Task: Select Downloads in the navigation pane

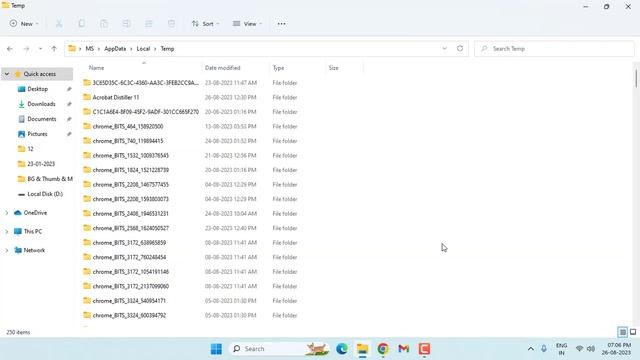Action: (x=41, y=104)
